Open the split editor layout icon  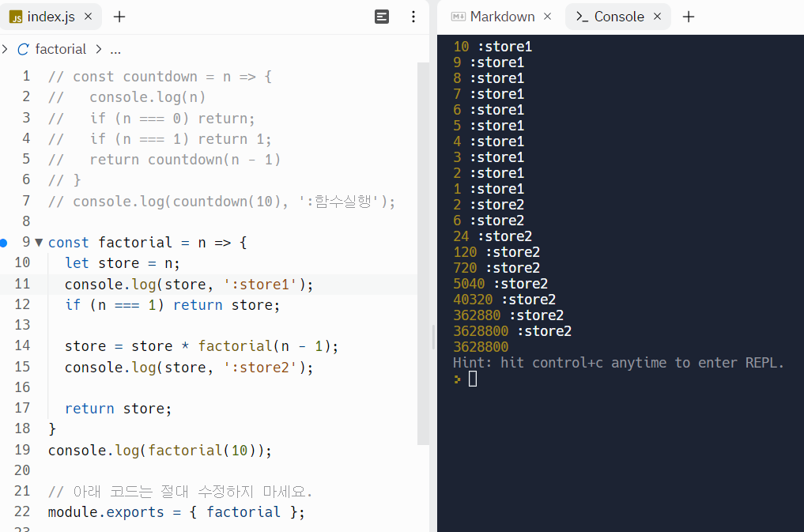[x=382, y=16]
